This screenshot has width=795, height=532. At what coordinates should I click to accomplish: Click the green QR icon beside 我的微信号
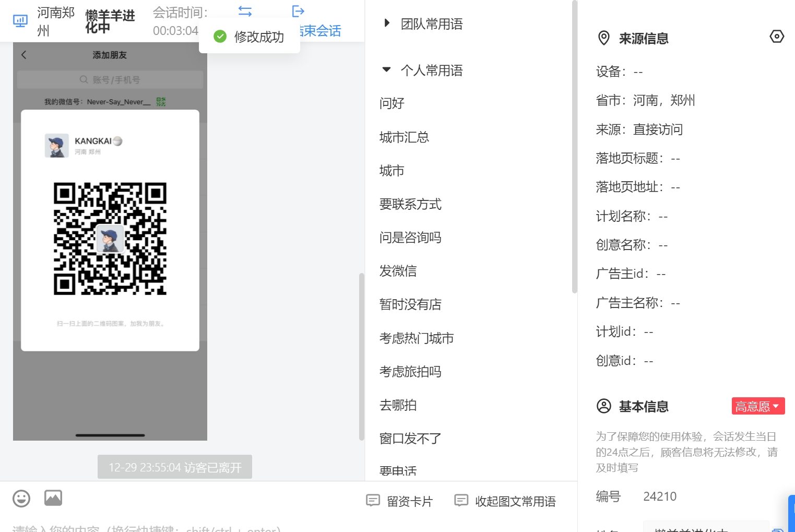[x=161, y=102]
